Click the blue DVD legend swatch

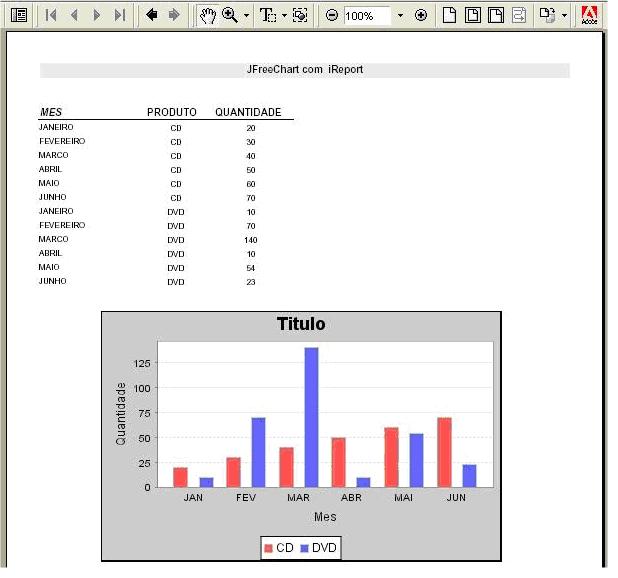(304, 548)
